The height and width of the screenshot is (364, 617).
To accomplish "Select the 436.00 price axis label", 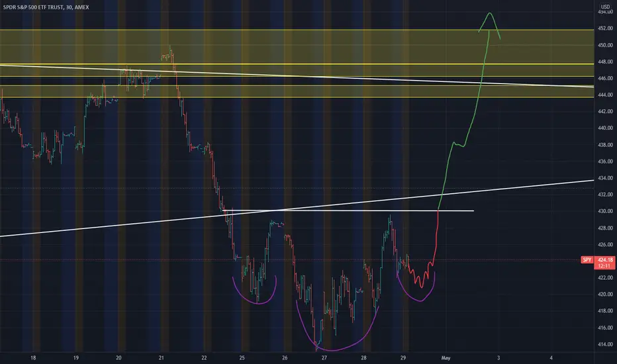I will coord(605,161).
